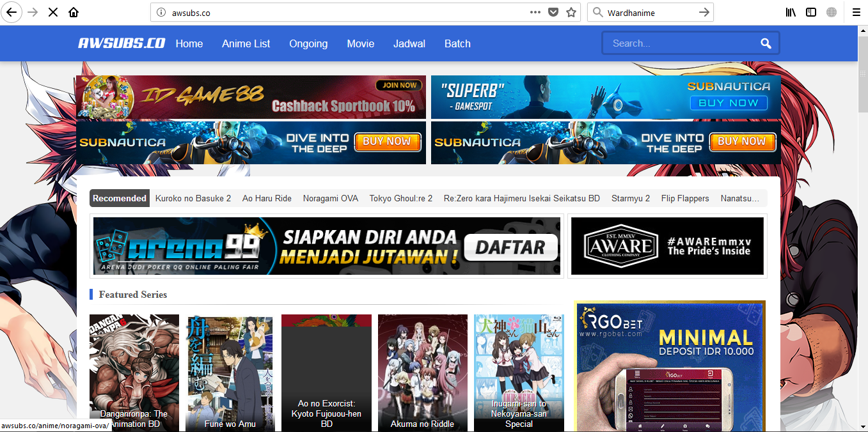Screen dimensions: 868x432
Task: Open Ao no Exorcist: Kyoto Fujouou-hen BD
Action: [326, 373]
